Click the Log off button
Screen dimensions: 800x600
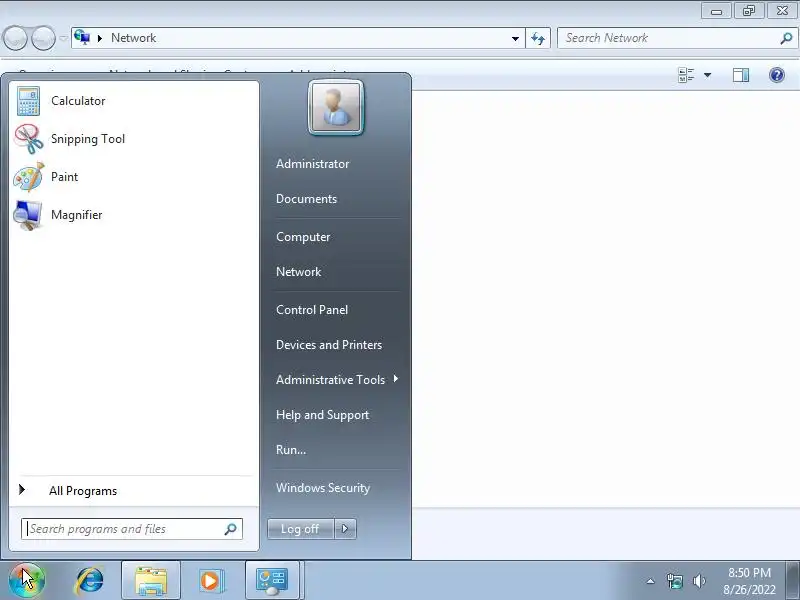(300, 529)
